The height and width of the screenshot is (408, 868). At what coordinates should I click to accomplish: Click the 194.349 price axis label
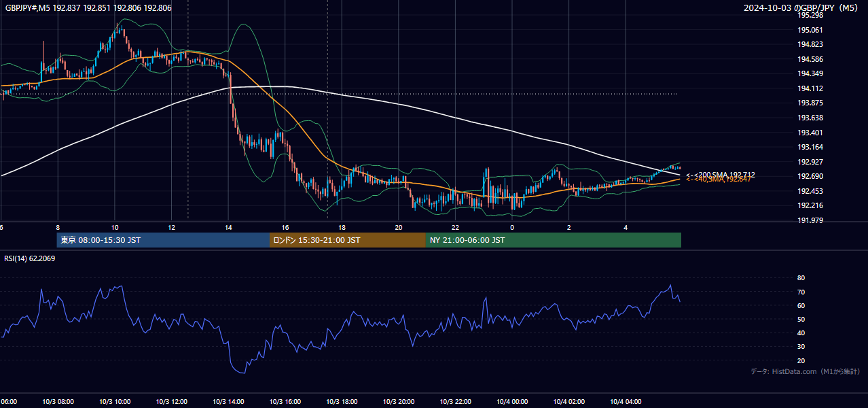pos(810,73)
